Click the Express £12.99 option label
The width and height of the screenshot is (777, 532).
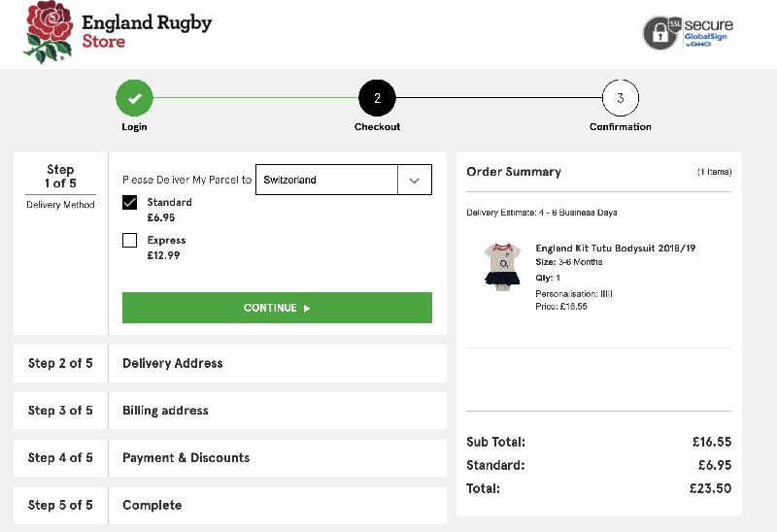pyautogui.click(x=166, y=248)
